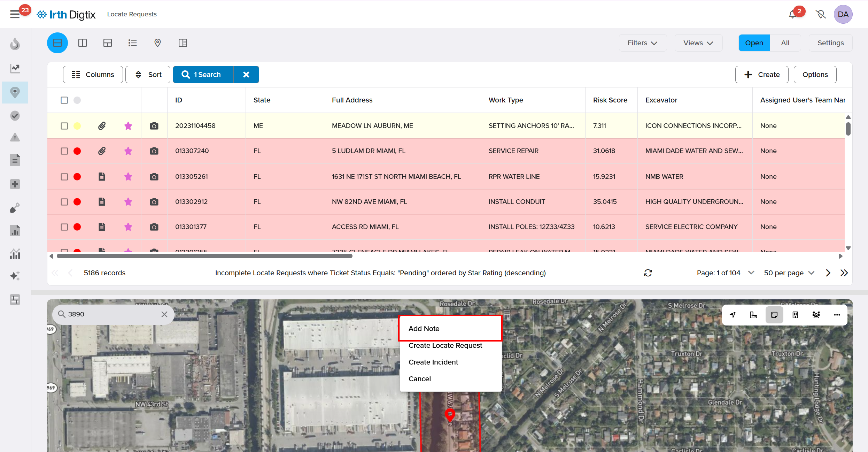
Task: Open the map more options ellipsis
Action: click(x=837, y=315)
